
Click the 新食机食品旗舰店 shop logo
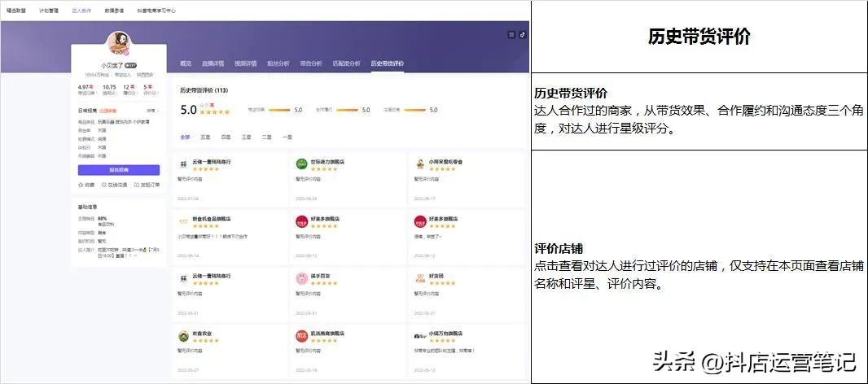click(x=183, y=221)
